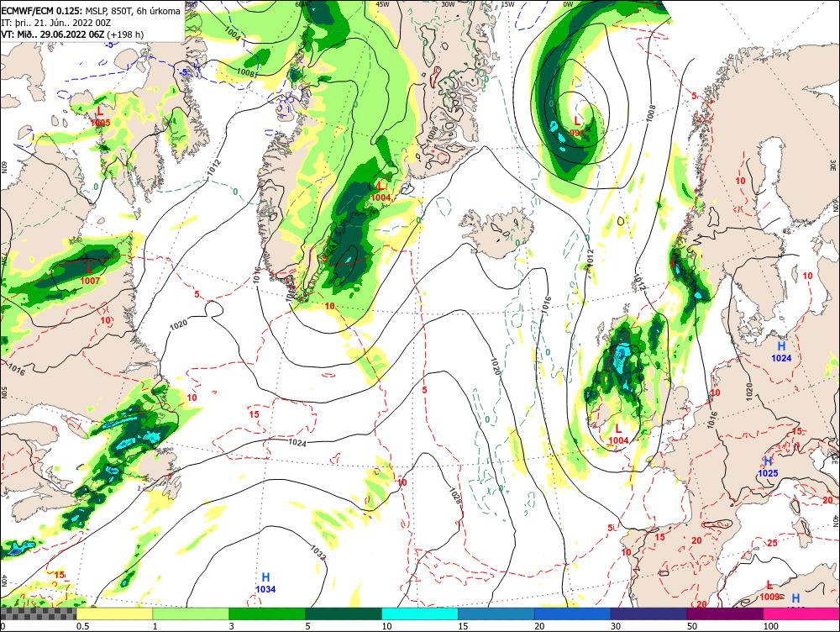840x632 pixels.
Task: Click the 'ECMWF/ECM 0.125' title line
Action: (91, 11)
